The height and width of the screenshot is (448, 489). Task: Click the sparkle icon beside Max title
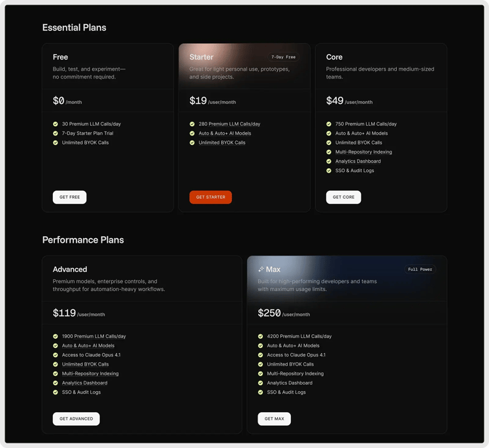tap(261, 269)
